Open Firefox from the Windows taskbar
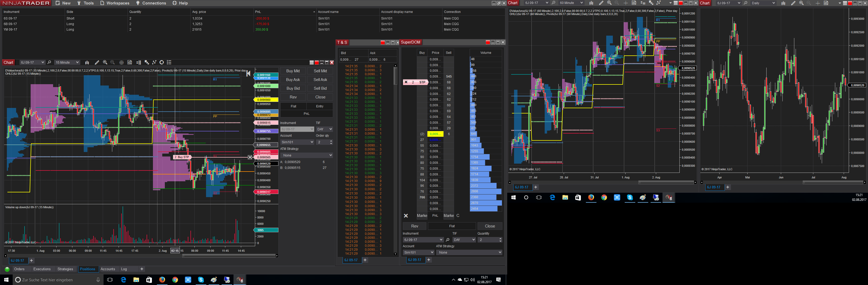Viewport: 868px width, 285px height. pyautogui.click(x=162, y=280)
